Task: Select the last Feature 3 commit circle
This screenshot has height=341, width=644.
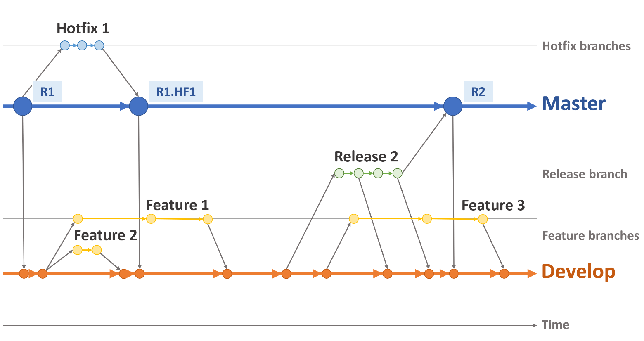Action: [483, 219]
